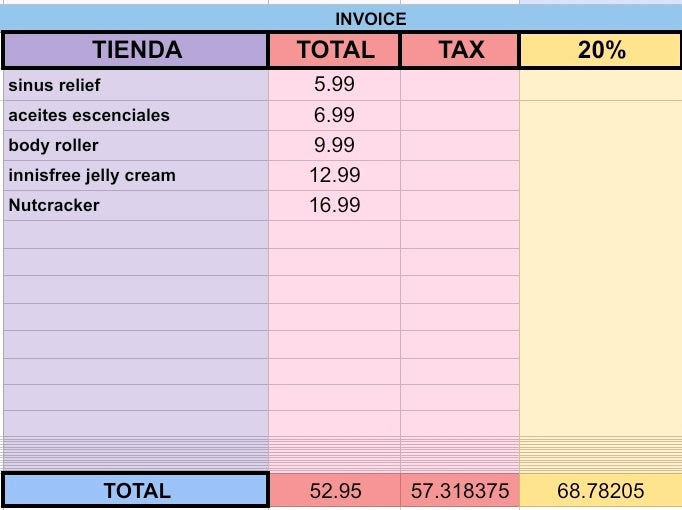Click the blue TOTAL row label

point(136,490)
